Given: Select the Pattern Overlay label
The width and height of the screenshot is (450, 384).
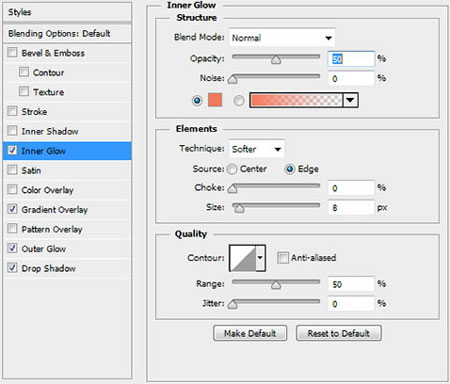Looking at the screenshot, I should [52, 229].
